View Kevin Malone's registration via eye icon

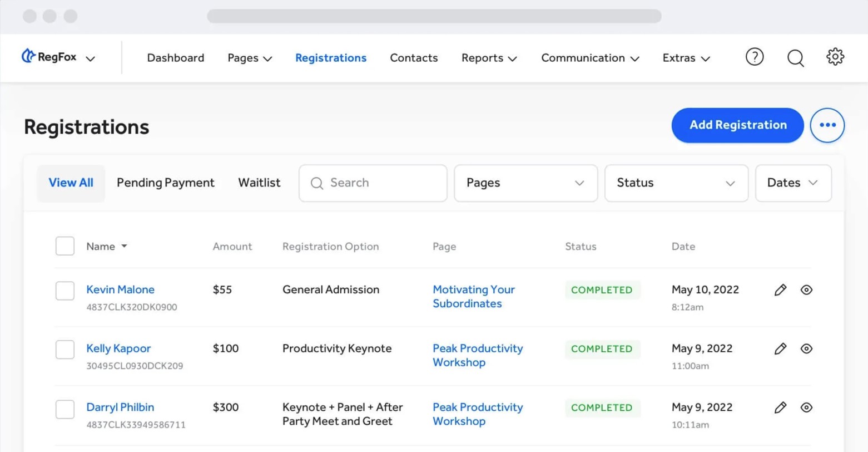806,290
